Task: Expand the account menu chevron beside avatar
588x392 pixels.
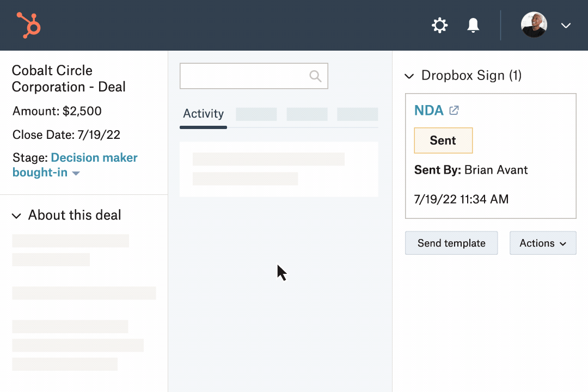Action: (x=566, y=26)
